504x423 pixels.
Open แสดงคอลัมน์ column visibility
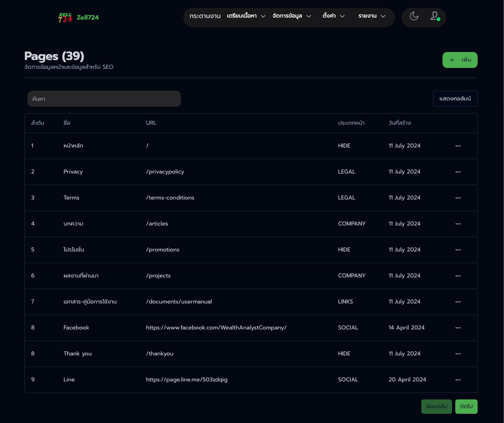(455, 99)
